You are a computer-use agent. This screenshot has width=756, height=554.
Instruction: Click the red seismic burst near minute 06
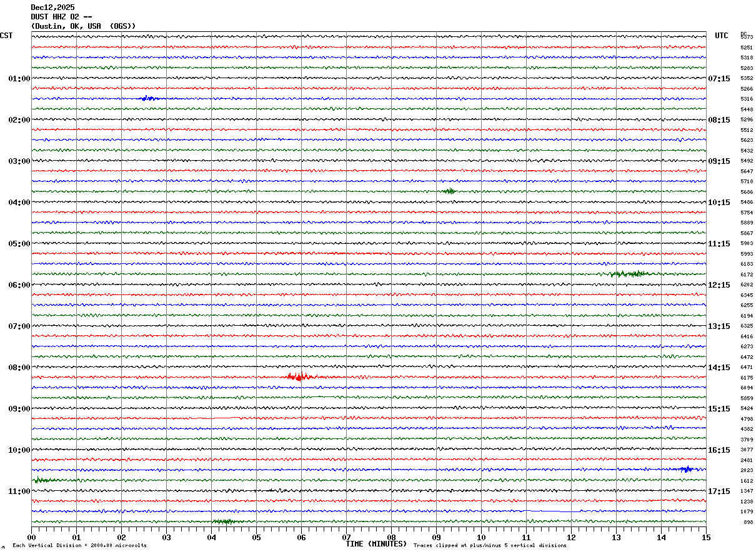tap(300, 376)
